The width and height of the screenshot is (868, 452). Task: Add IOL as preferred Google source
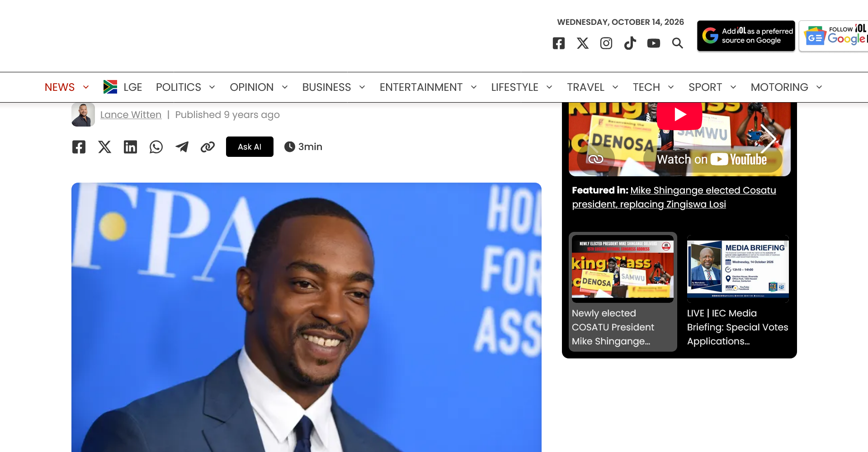coord(746,36)
